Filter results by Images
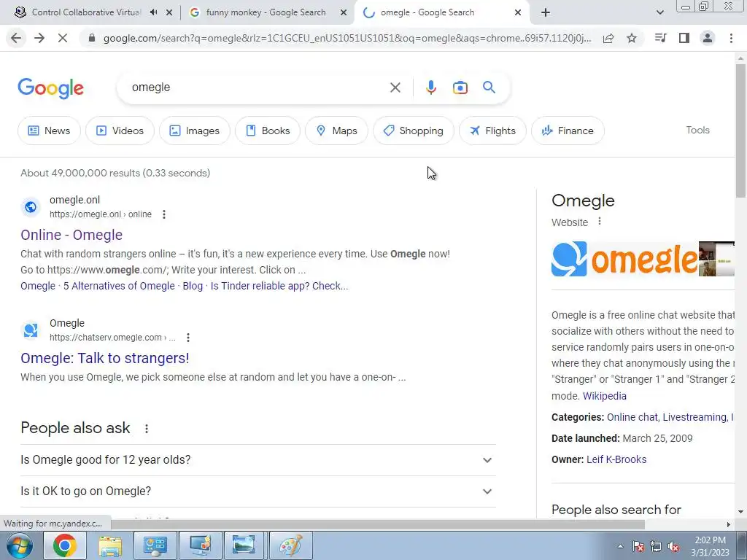 [194, 131]
